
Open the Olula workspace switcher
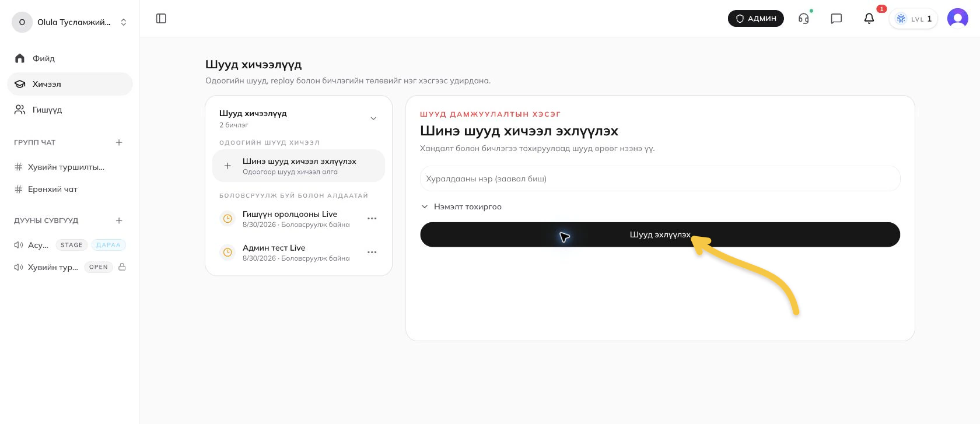pos(70,22)
